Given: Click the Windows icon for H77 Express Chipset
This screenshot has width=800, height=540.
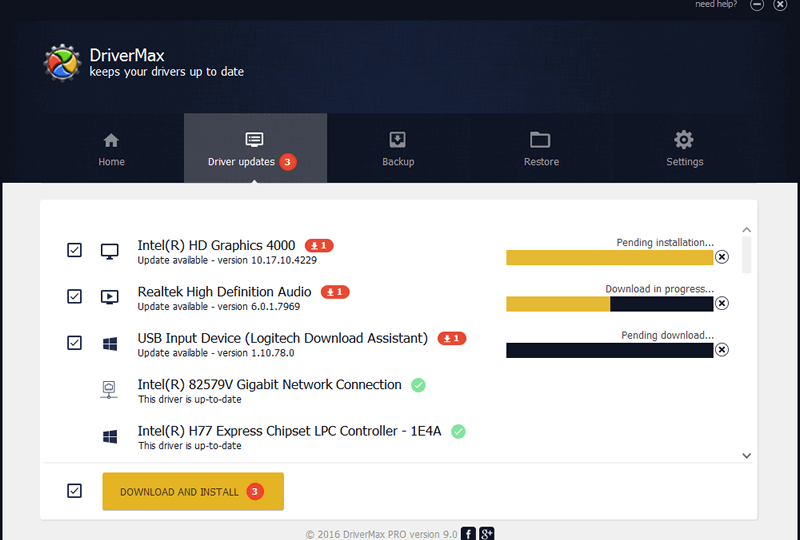Looking at the screenshot, I should pyautogui.click(x=110, y=436).
